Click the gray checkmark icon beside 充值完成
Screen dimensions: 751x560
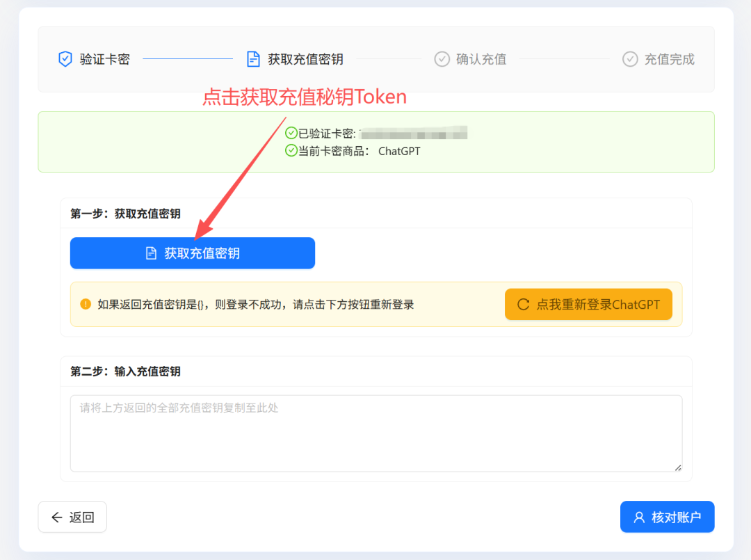point(630,59)
